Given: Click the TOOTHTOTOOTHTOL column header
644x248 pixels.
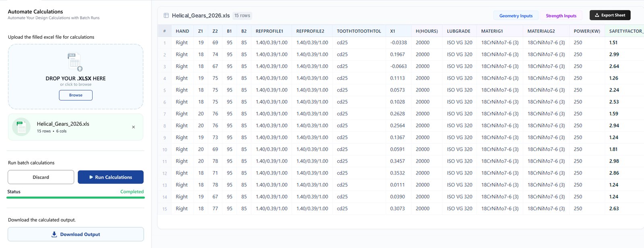Looking at the screenshot, I should (359, 31).
